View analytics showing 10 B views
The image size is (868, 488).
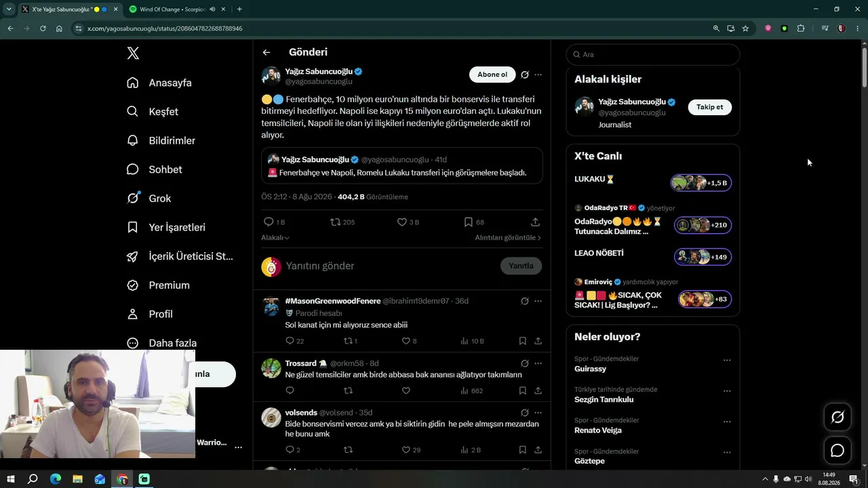pyautogui.click(x=472, y=341)
